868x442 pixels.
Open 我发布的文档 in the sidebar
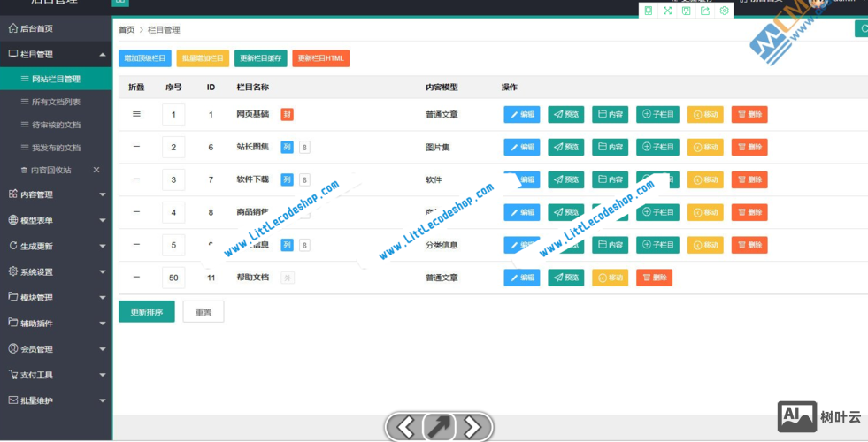tap(56, 147)
